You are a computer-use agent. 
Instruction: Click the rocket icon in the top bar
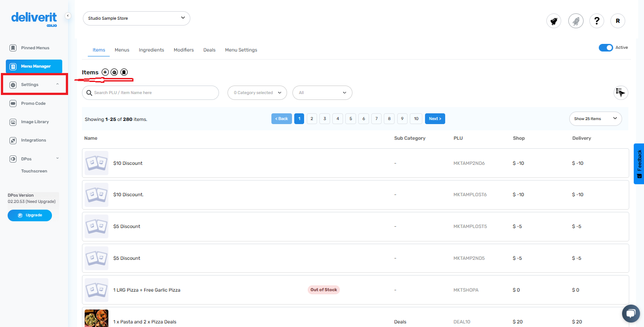tap(575, 21)
